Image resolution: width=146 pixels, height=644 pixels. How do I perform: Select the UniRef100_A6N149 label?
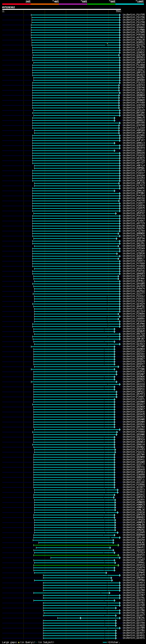pyautogui.click(x=134, y=477)
